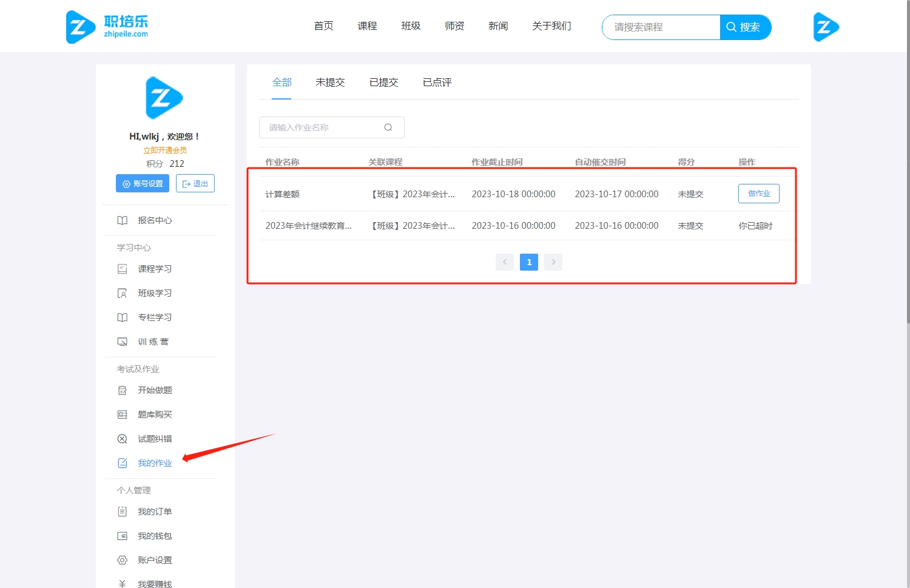Image resolution: width=910 pixels, height=588 pixels.
Task: Click the blue 搜索 button
Action: tap(745, 27)
